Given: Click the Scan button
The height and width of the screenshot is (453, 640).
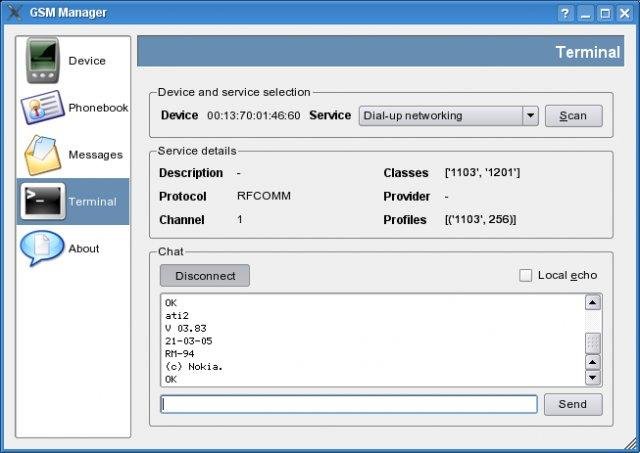Looking at the screenshot, I should pyautogui.click(x=573, y=116).
